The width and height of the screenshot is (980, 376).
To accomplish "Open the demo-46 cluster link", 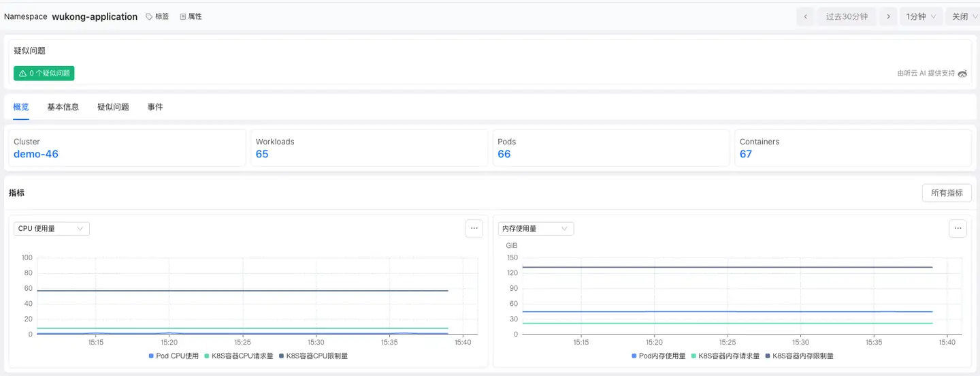I will [36, 154].
